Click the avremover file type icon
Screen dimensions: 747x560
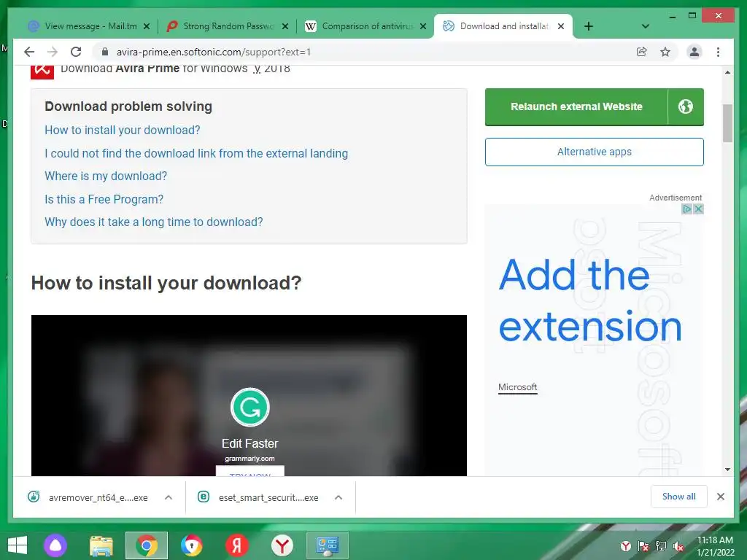pos(34,497)
